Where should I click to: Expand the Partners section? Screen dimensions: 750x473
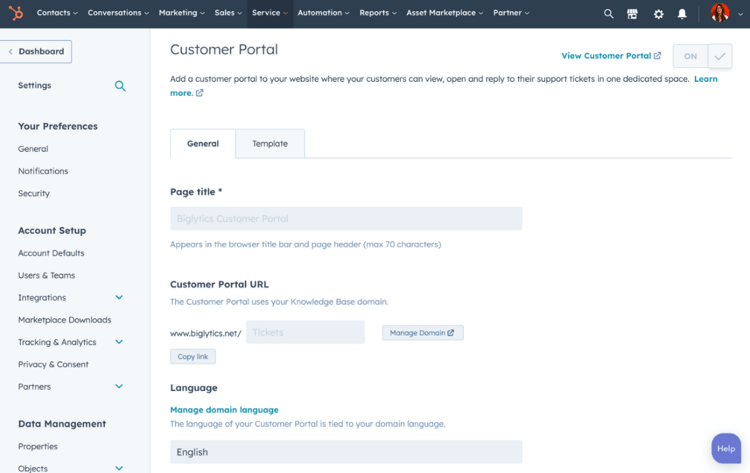point(119,386)
